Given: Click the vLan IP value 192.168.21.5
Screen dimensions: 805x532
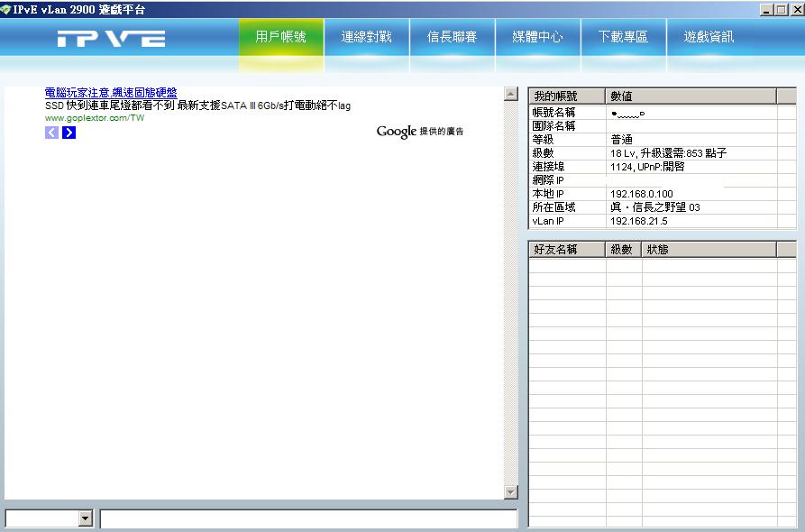Looking at the screenshot, I should (639, 221).
